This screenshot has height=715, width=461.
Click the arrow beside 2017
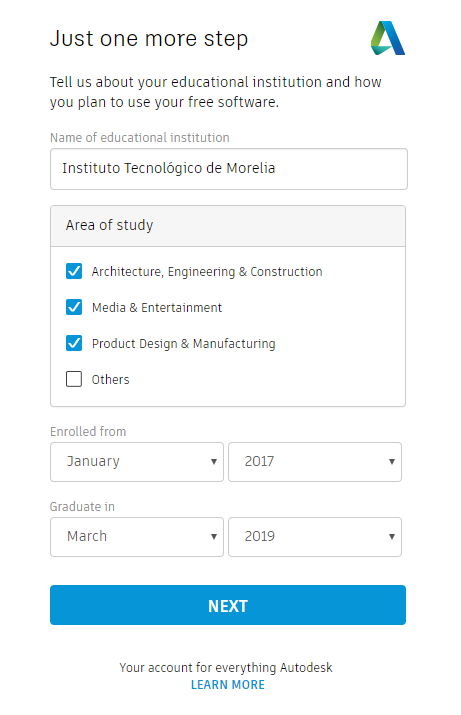pos(392,461)
